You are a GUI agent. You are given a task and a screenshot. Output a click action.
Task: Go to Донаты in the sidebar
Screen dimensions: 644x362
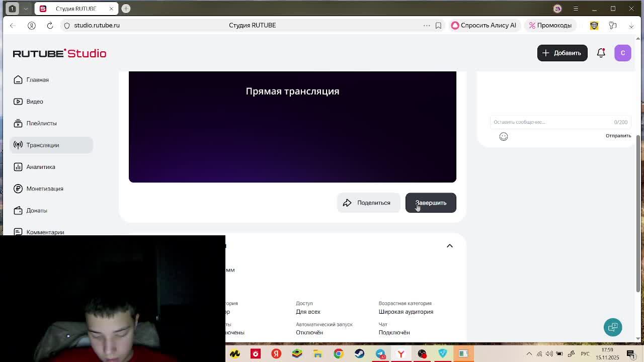point(51,210)
